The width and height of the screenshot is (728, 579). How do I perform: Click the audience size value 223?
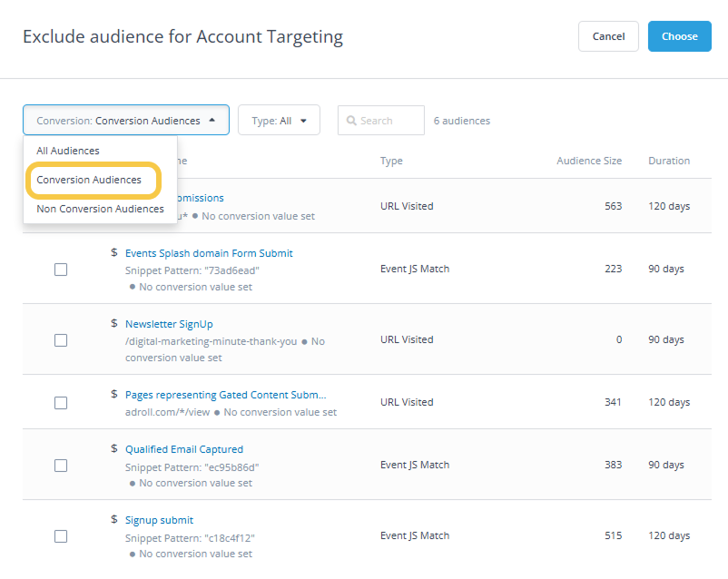[x=614, y=269]
